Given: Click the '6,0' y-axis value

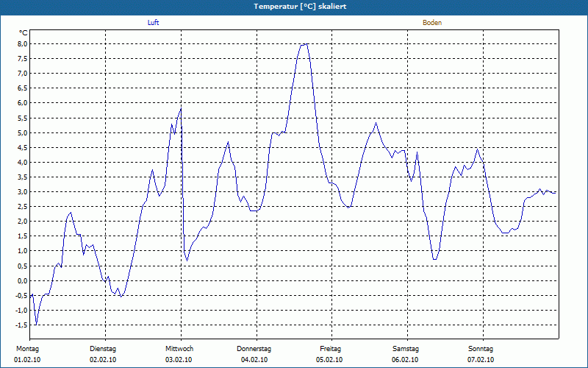Looking at the screenshot, I should pyautogui.click(x=23, y=103).
